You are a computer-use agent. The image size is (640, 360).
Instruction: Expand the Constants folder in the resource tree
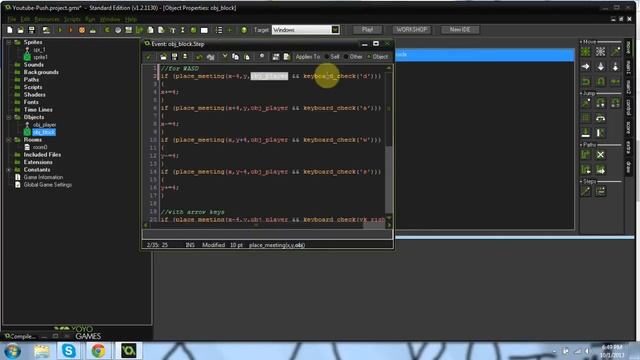click(x=9, y=170)
